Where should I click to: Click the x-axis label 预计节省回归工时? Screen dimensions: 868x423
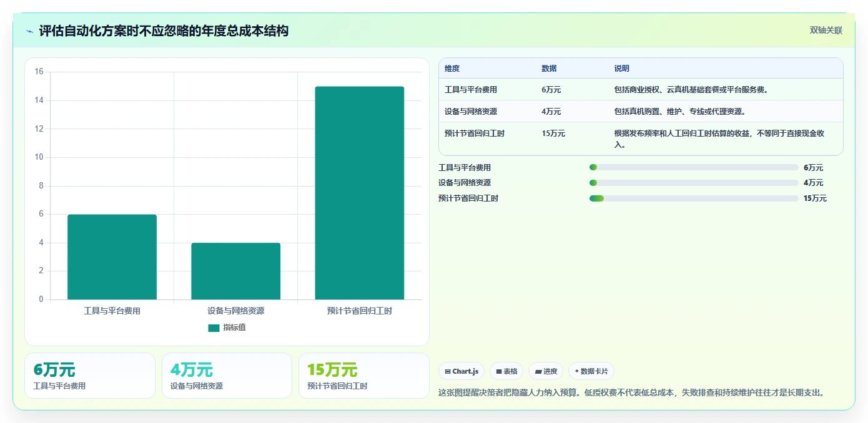[359, 311]
